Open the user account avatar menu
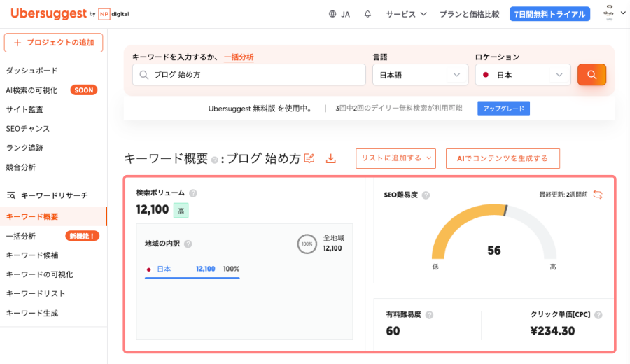Viewport: 630px width, 364px height. [x=609, y=13]
